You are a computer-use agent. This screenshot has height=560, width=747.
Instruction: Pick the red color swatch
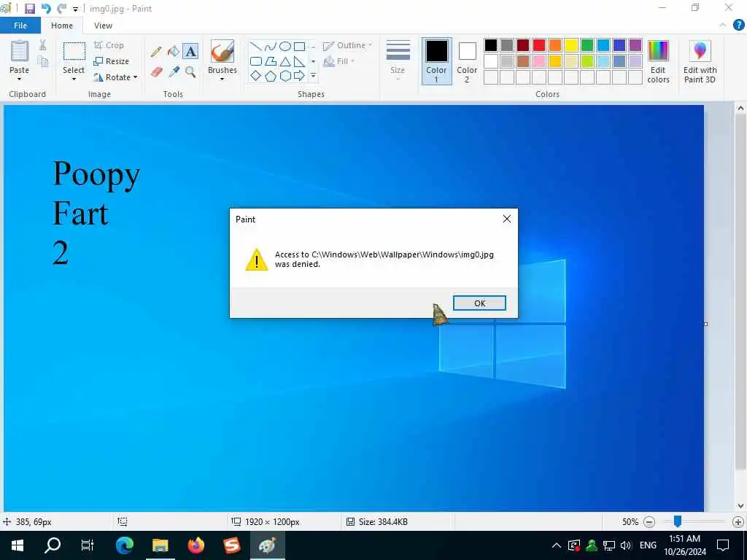pos(539,45)
